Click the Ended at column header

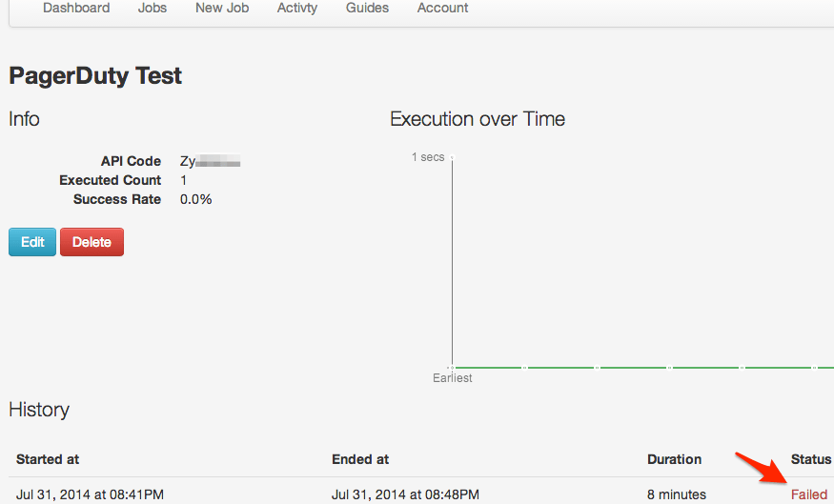360,459
